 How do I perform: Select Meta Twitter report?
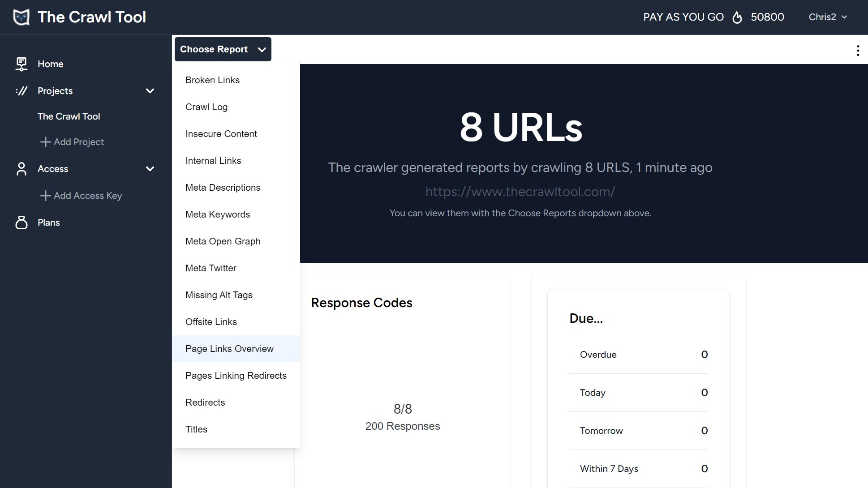pyautogui.click(x=236, y=268)
